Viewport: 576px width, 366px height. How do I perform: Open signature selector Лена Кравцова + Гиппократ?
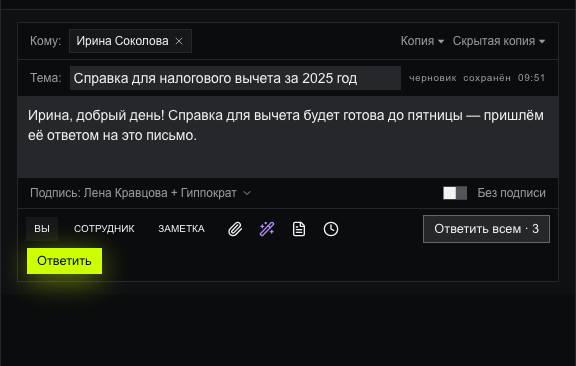(141, 193)
